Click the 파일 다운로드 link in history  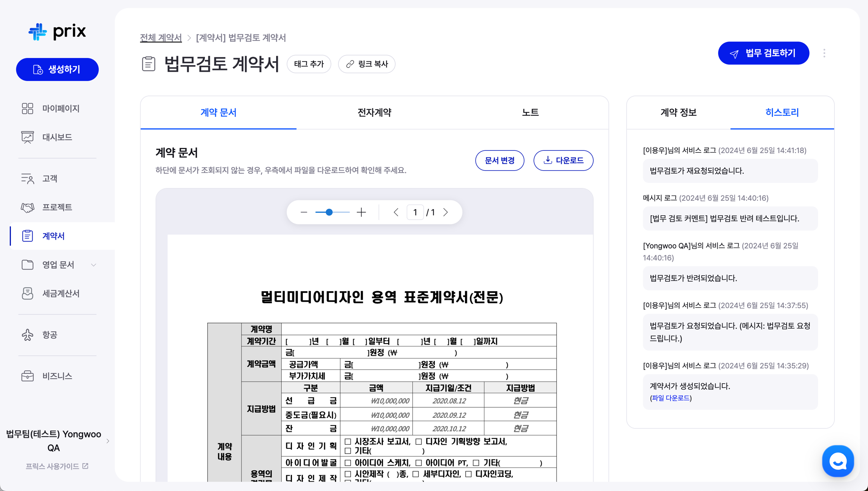pyautogui.click(x=671, y=398)
